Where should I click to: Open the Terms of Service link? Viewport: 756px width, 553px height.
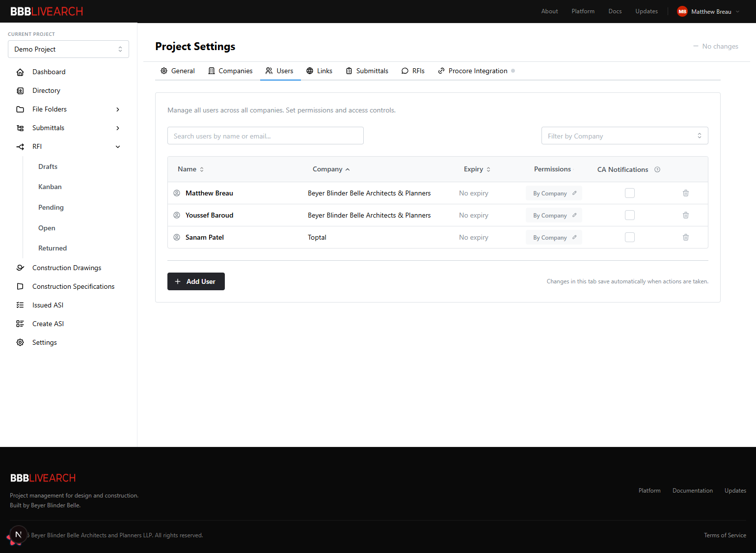tap(725, 535)
